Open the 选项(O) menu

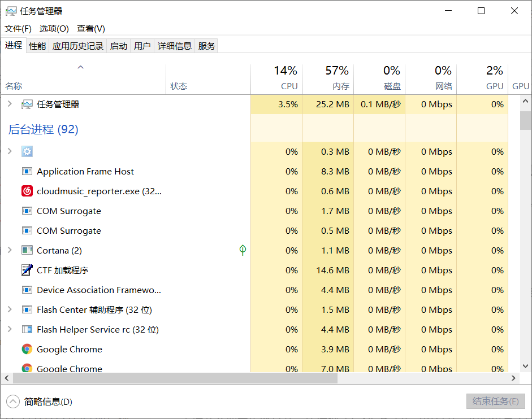[54, 28]
